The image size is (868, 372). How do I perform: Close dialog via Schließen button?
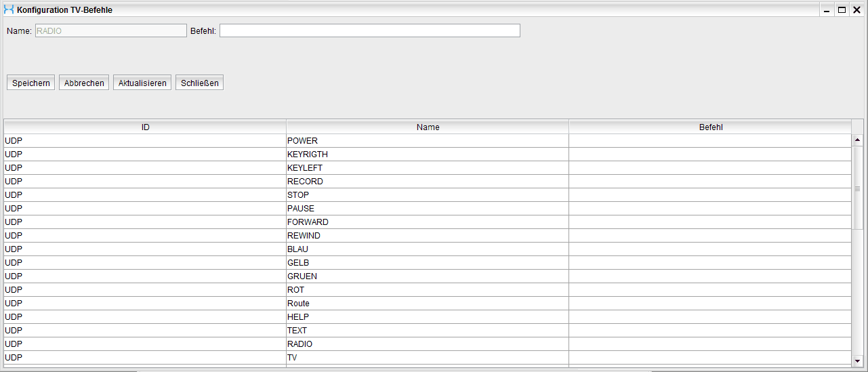tap(199, 83)
